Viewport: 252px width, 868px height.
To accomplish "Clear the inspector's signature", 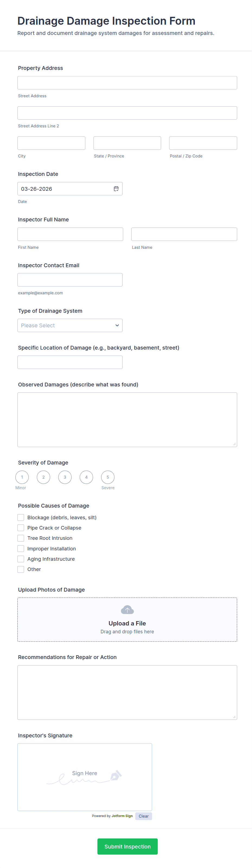I will tap(144, 816).
